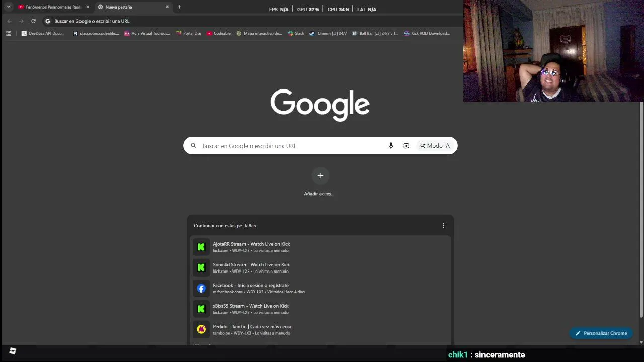644x362 pixels.
Task: Open Kick VOD Downloader bookmark
Action: pos(427,33)
